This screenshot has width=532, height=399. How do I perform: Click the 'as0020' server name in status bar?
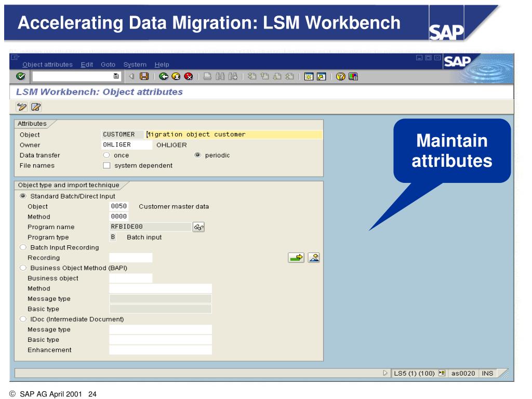pyautogui.click(x=463, y=373)
